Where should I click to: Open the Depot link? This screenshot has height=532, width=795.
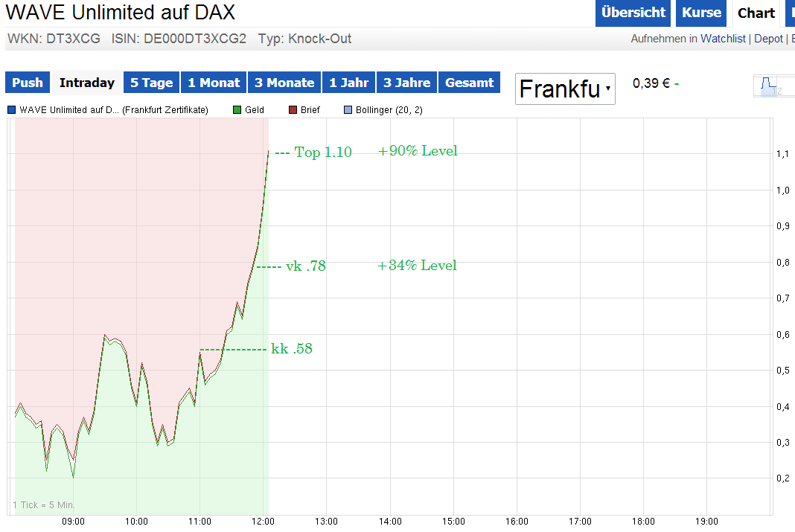click(x=768, y=38)
